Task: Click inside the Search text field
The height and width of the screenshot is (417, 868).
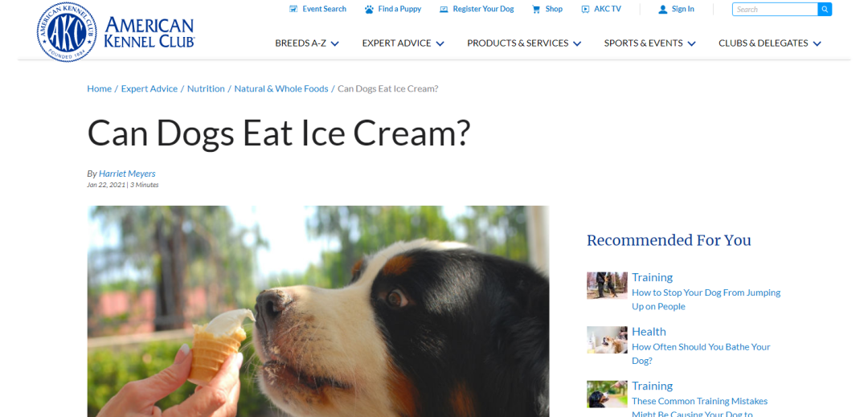Action: coord(775,10)
